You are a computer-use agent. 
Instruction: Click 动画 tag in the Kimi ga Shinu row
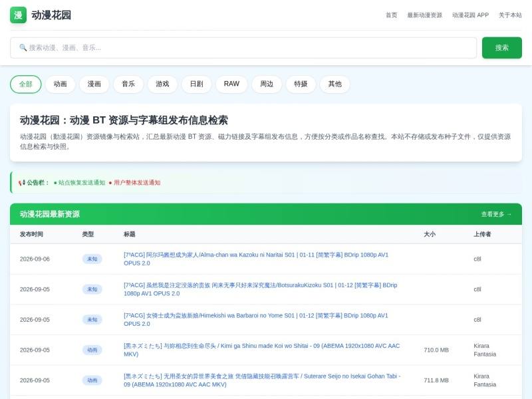[x=92, y=350]
